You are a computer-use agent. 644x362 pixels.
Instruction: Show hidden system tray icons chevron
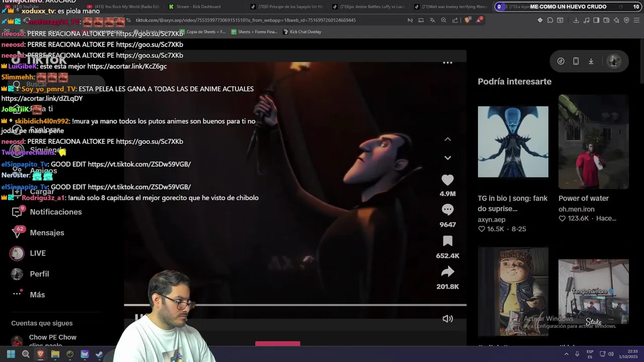(x=566, y=354)
